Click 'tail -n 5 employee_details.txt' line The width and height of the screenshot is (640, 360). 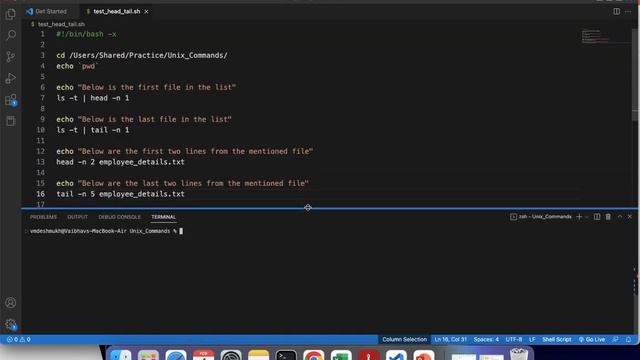click(x=120, y=194)
